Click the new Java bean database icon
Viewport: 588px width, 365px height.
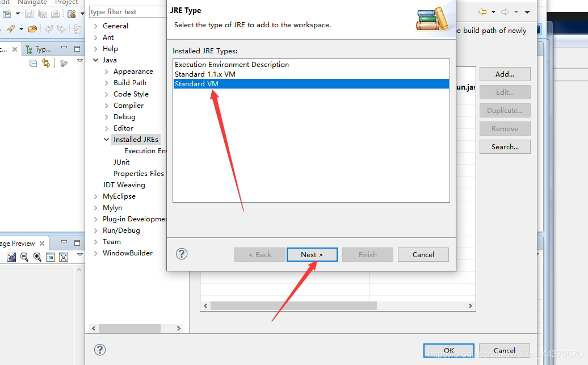click(72, 14)
